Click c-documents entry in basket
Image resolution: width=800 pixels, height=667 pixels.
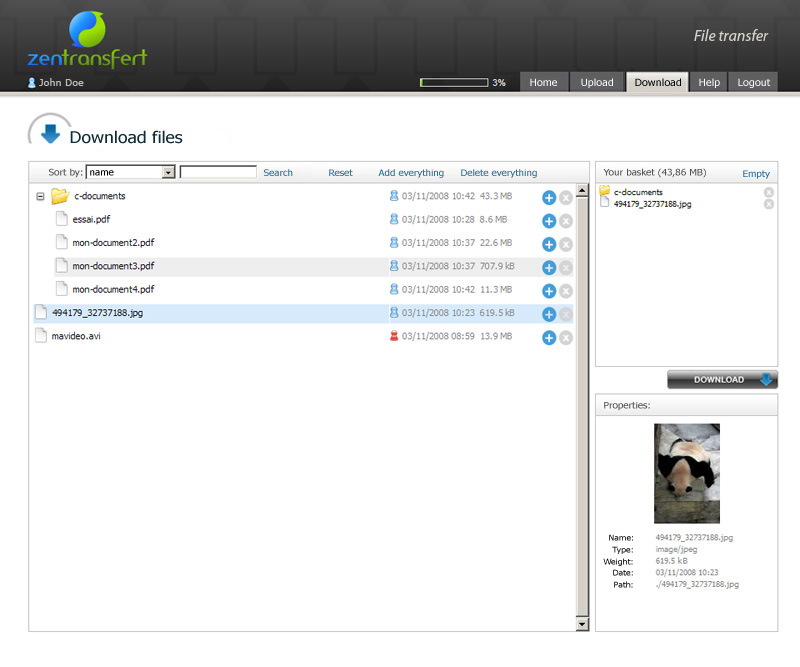(638, 192)
